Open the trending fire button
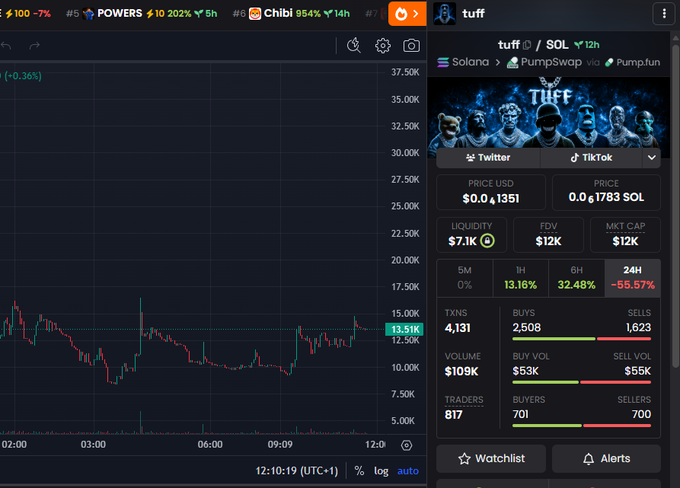Image resolution: width=680 pixels, height=488 pixels. 407,14
